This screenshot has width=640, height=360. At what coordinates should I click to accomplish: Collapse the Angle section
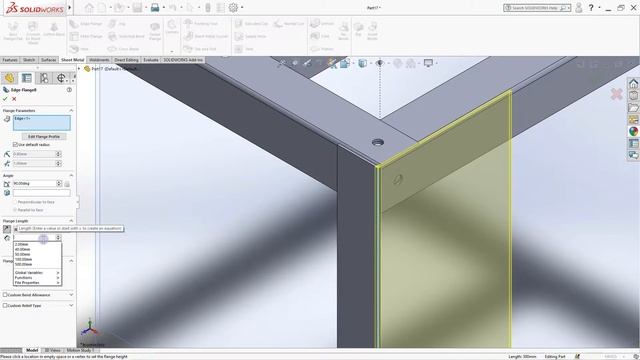click(x=71, y=175)
